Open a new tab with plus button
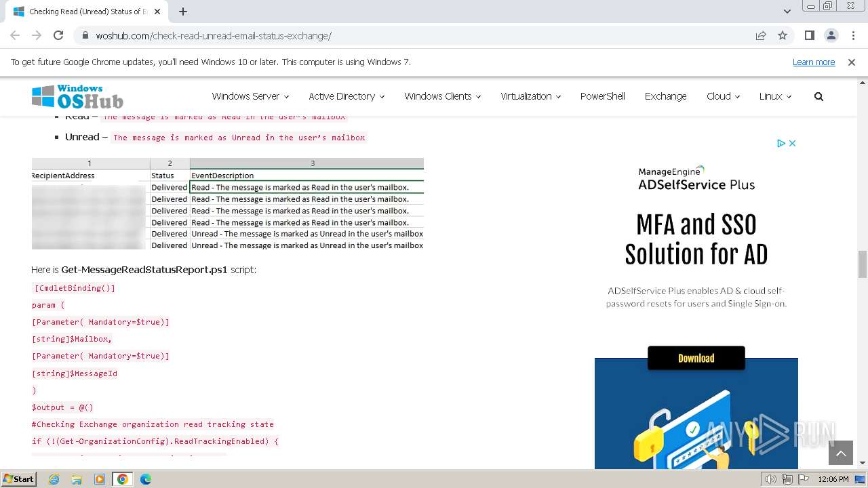868x488 pixels. (x=183, y=12)
